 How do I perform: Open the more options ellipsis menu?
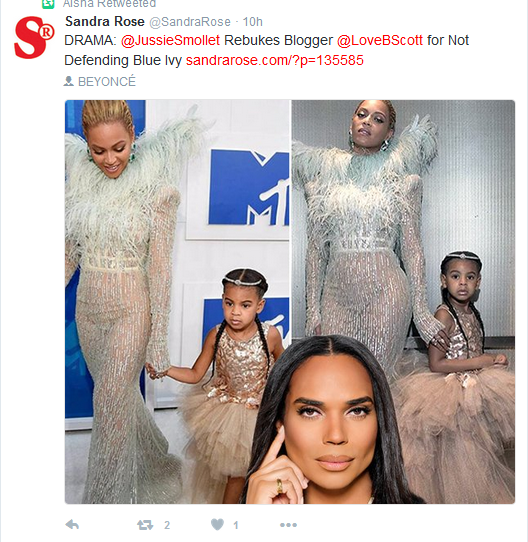coord(288,525)
